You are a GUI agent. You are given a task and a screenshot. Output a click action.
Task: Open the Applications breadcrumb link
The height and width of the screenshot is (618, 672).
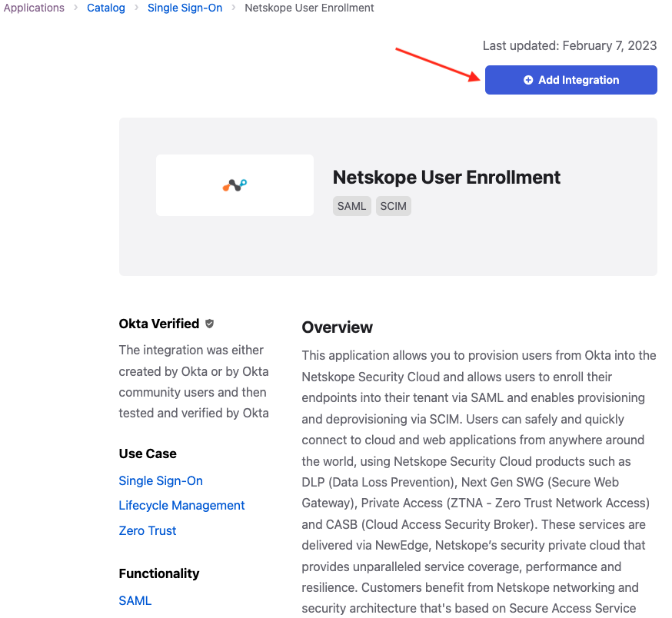[34, 8]
